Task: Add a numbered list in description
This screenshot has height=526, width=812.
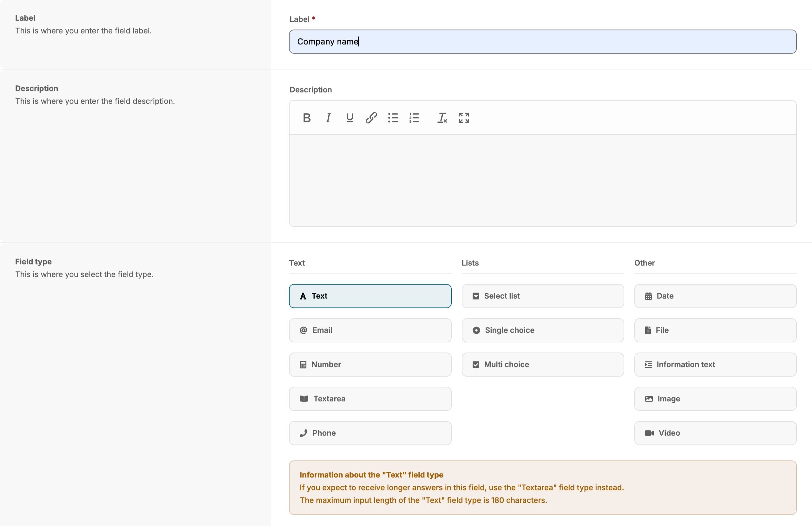Action: pos(414,118)
